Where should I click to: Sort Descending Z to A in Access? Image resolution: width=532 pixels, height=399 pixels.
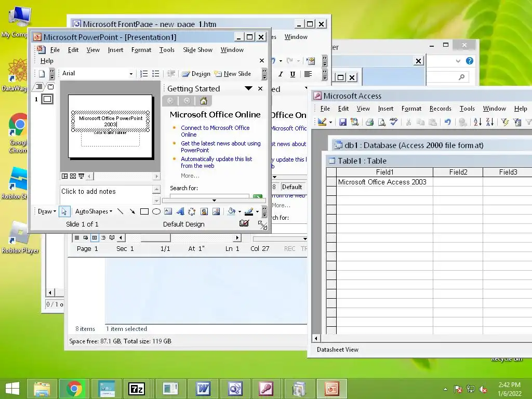(489, 122)
